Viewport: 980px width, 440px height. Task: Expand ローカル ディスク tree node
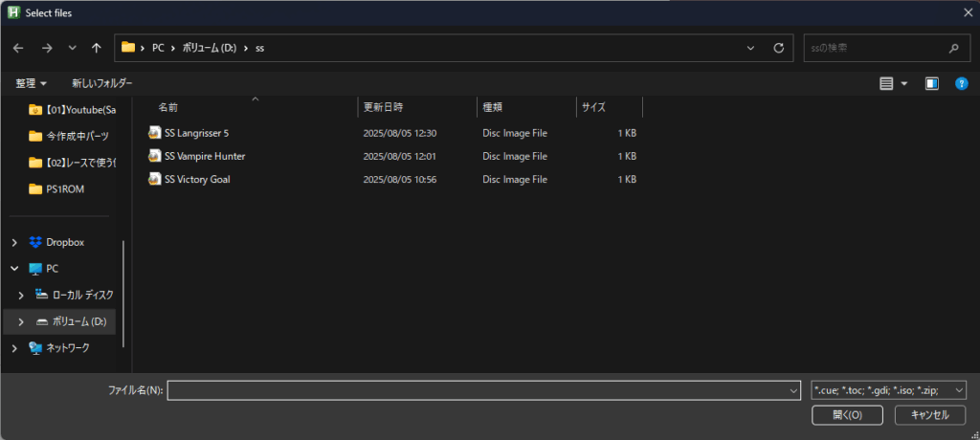coord(21,295)
